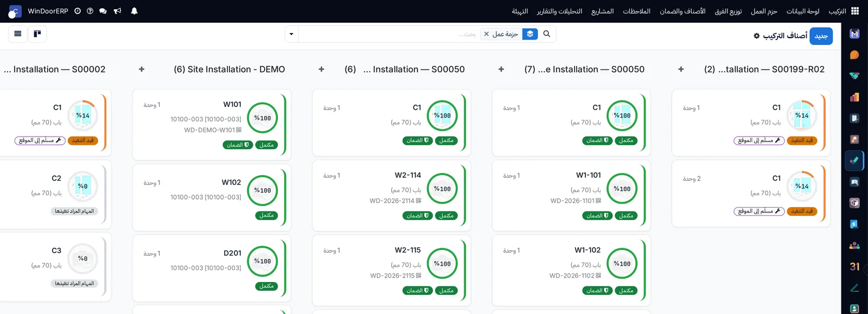
Task: Open the green checkmark app in sidebar
Action: tap(854, 161)
